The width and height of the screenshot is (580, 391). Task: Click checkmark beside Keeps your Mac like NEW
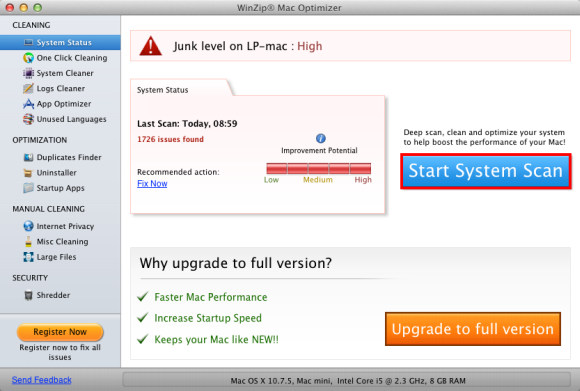click(x=143, y=338)
